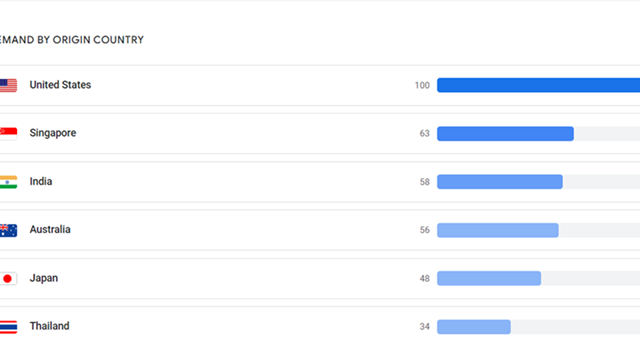640x360 pixels.
Task: Click the Singapore flag icon
Action: pos(8,133)
